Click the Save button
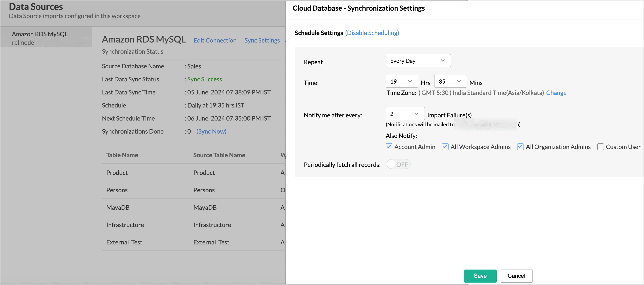644x285 pixels. pyautogui.click(x=480, y=276)
